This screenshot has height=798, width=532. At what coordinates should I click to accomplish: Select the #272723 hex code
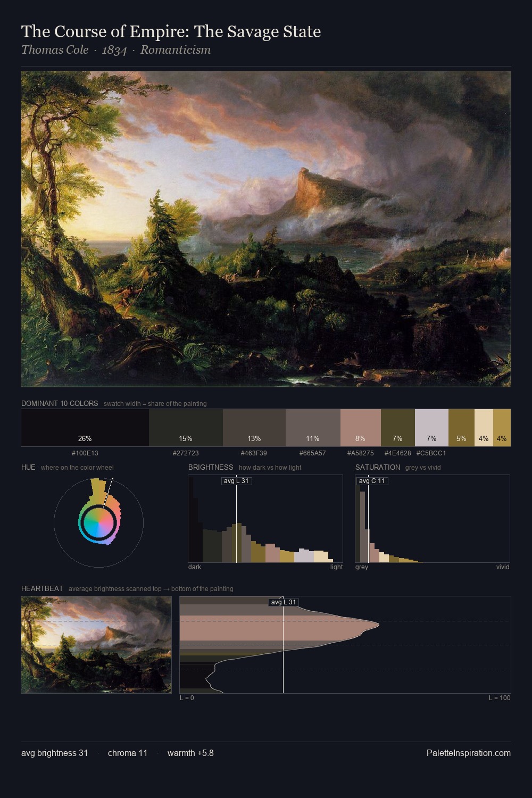pyautogui.click(x=186, y=453)
